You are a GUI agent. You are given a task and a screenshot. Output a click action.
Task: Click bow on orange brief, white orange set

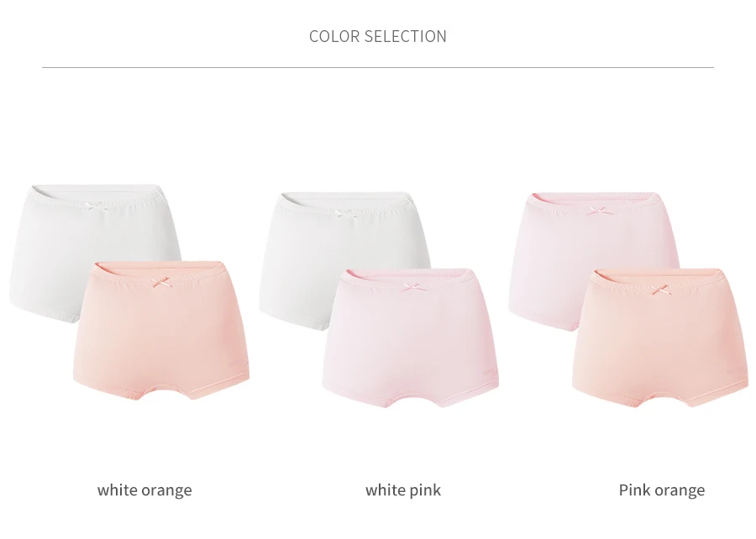(x=162, y=282)
